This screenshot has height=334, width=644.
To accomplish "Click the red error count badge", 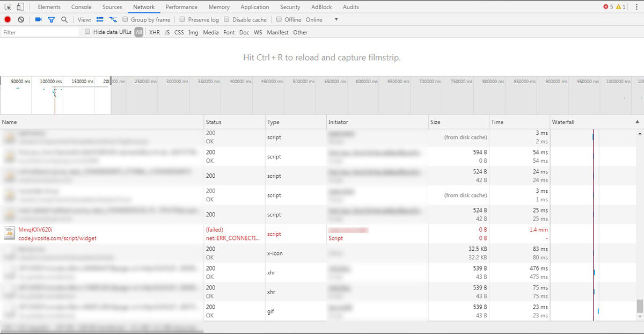I will (x=608, y=7).
